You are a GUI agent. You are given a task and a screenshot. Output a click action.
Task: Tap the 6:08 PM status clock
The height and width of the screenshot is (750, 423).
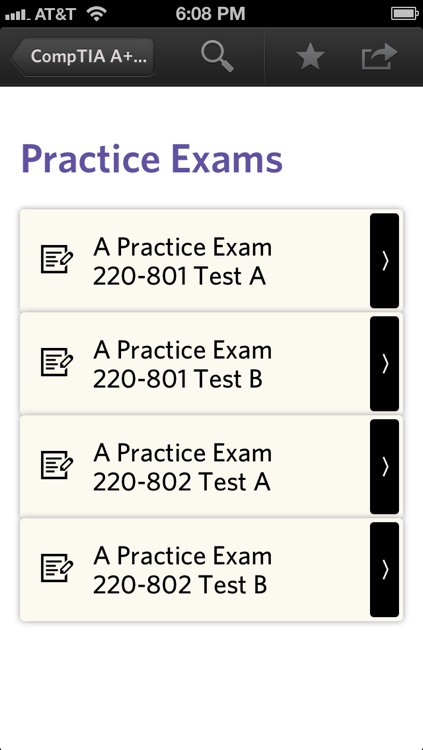(x=211, y=13)
